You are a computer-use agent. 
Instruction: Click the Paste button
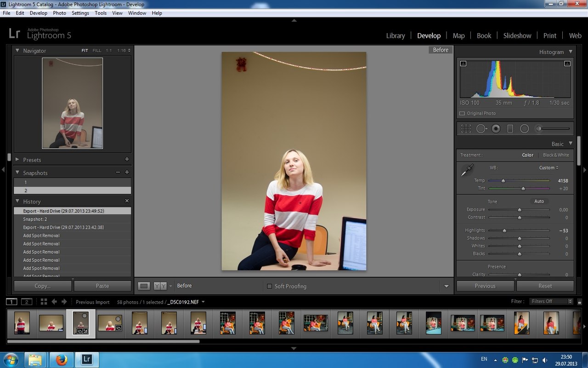click(x=102, y=286)
